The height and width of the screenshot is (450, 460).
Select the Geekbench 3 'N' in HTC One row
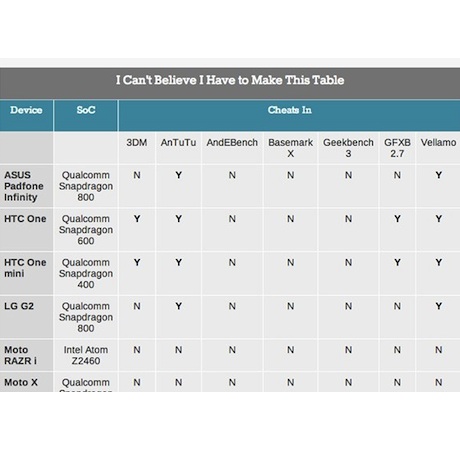(348, 219)
